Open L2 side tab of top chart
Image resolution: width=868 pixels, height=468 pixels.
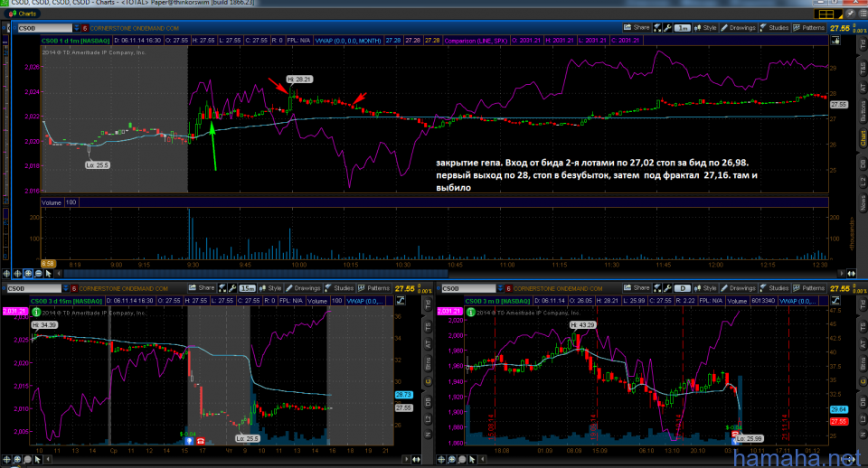point(863,181)
